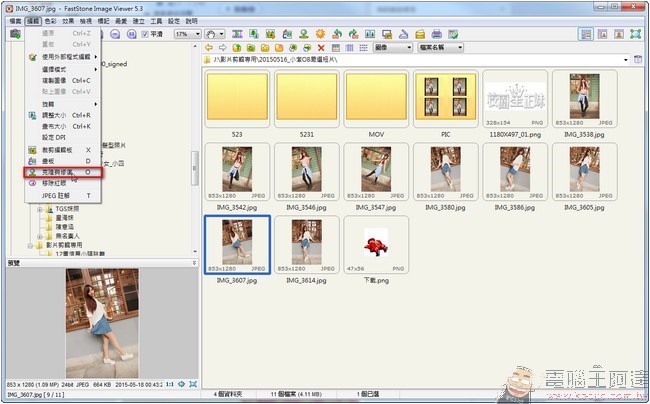
Task: Collapse the preview panel with its chevron
Action: 194,263
